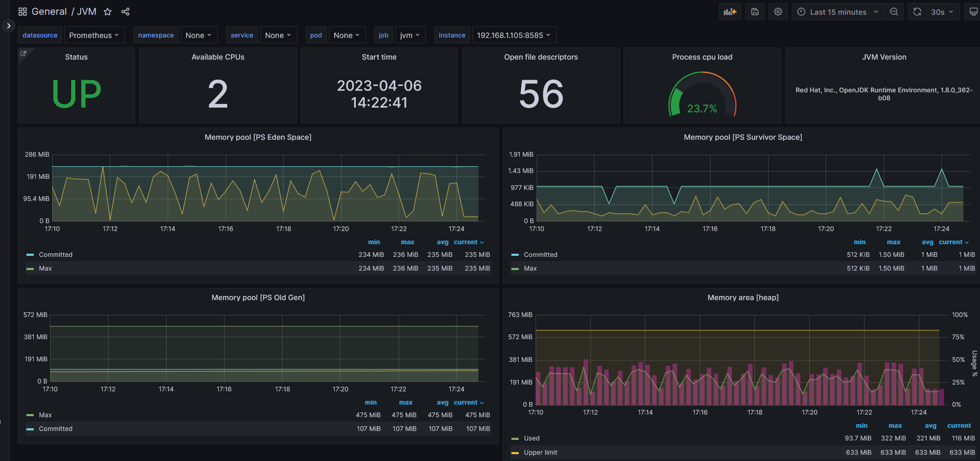Click the start time 2023-04-06 value
Screen dimensions: 980x461
click(x=379, y=94)
